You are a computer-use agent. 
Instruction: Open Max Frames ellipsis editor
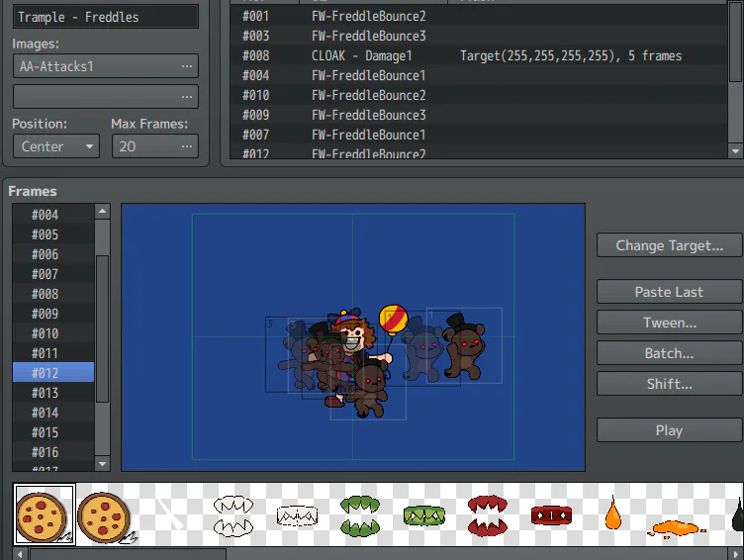(x=187, y=146)
